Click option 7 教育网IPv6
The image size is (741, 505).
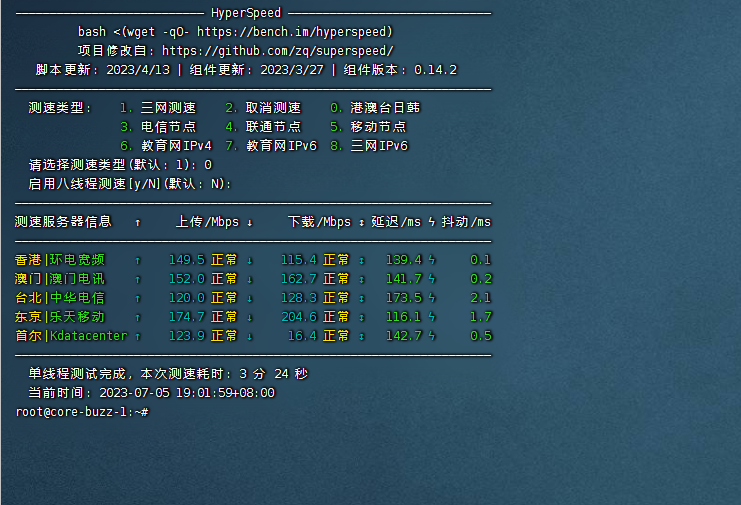click(271, 146)
